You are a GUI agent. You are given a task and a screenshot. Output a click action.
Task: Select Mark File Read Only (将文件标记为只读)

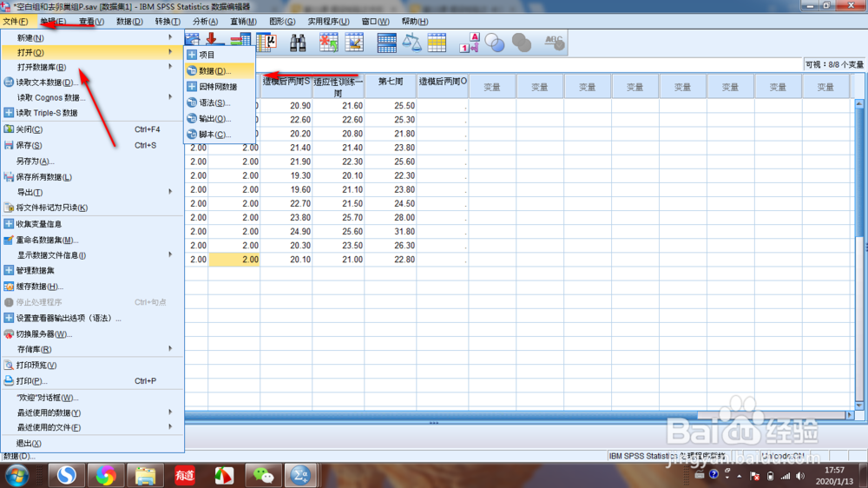point(92,208)
